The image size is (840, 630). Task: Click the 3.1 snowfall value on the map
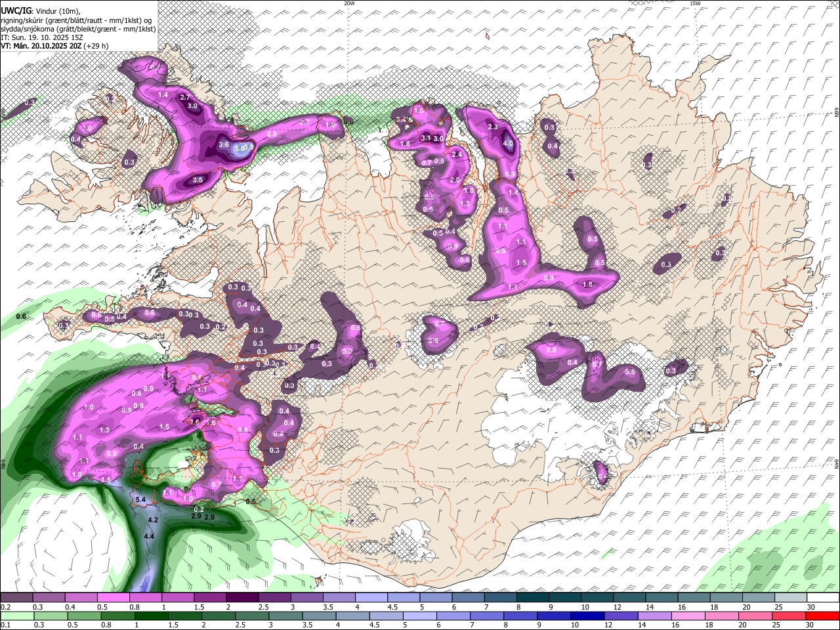click(x=425, y=138)
